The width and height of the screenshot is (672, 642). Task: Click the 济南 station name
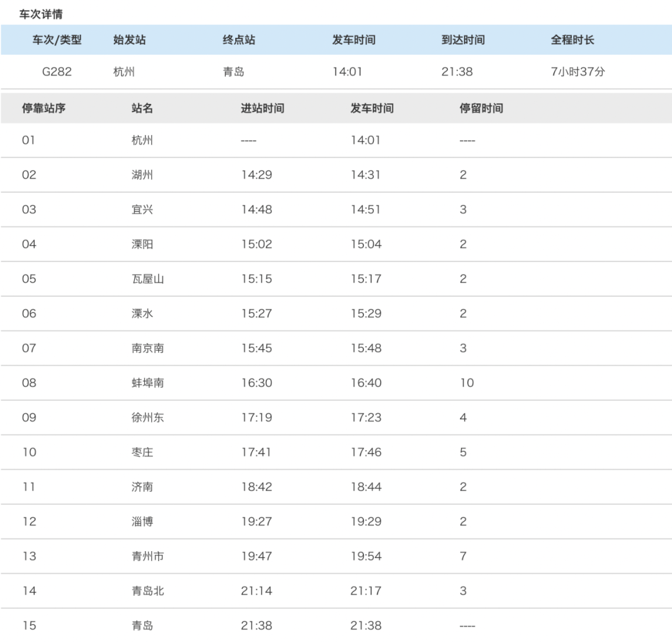(142, 487)
